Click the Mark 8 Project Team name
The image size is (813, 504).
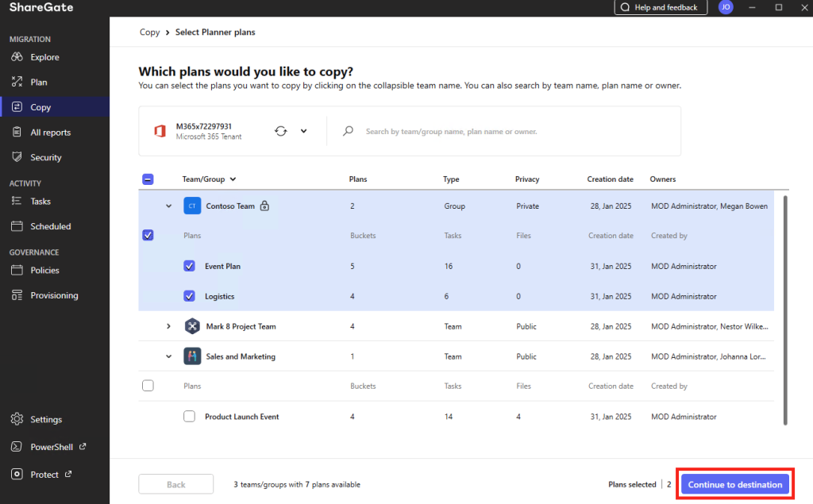(x=241, y=326)
